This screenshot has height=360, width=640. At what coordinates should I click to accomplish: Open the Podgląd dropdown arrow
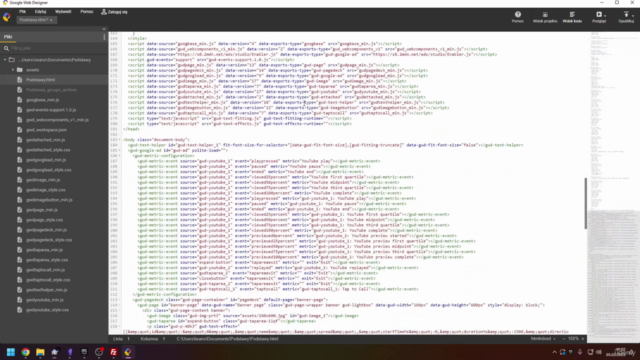click(605, 16)
